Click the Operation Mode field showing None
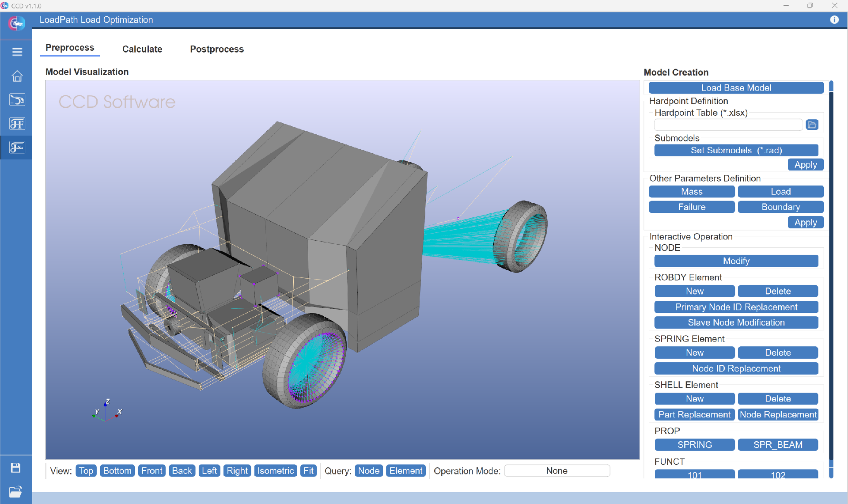 click(556, 471)
